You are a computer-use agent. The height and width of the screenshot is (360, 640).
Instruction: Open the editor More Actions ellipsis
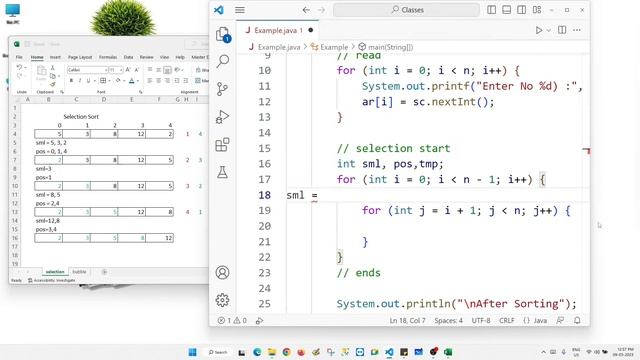click(x=577, y=30)
